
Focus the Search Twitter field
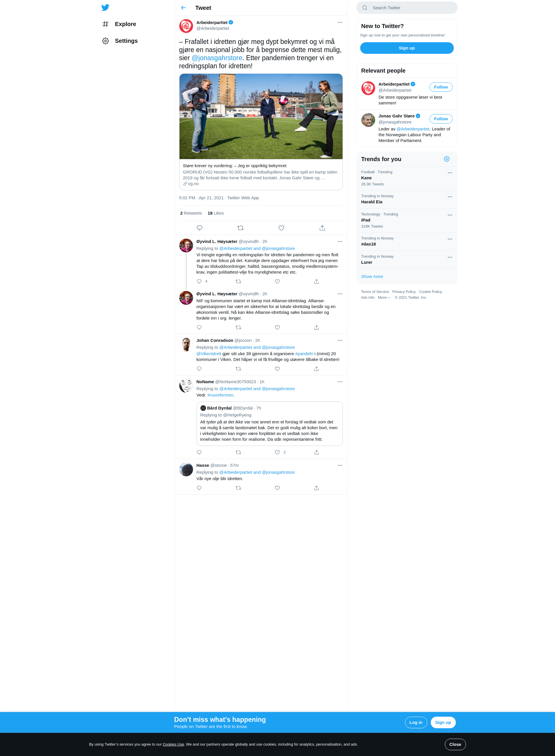(407, 8)
